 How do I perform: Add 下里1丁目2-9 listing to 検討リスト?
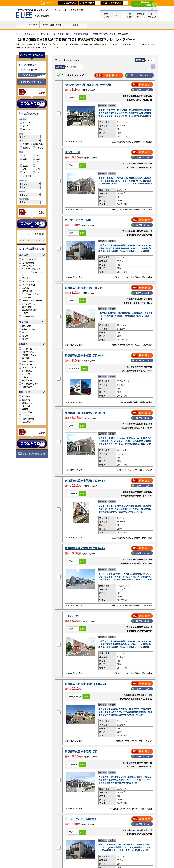142,293
